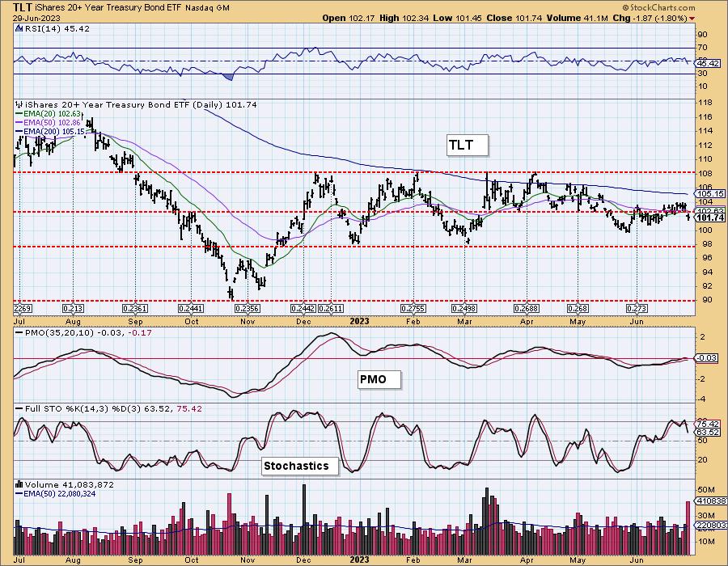Click the 63.52 stochastic %K value tag
Screen dimensions: 728x566
[709, 433]
